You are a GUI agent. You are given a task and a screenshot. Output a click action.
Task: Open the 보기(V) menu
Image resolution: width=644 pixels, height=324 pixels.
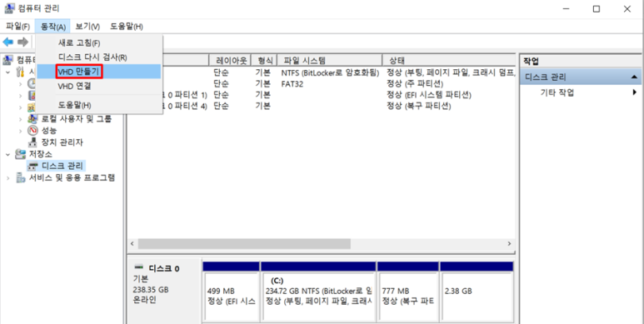pos(87,27)
